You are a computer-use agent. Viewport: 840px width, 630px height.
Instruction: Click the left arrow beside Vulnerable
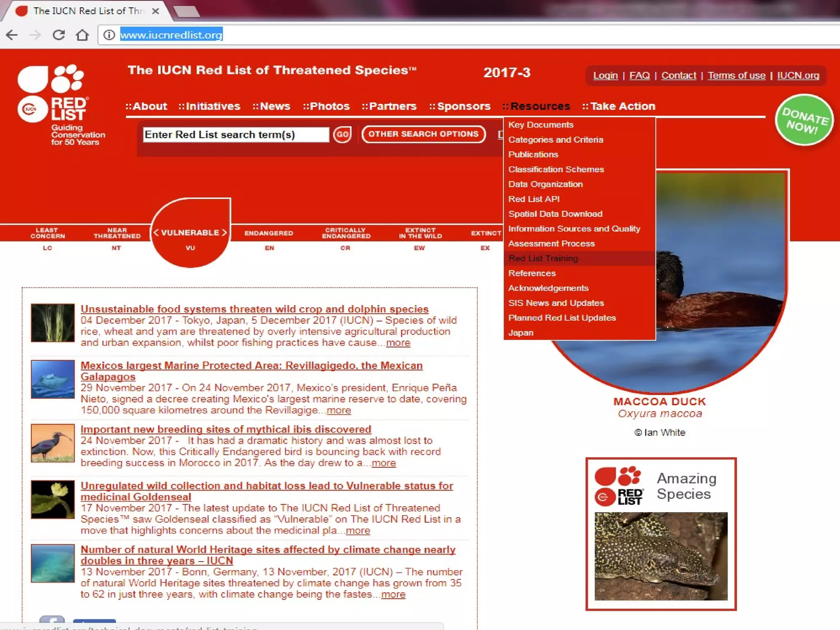156,233
